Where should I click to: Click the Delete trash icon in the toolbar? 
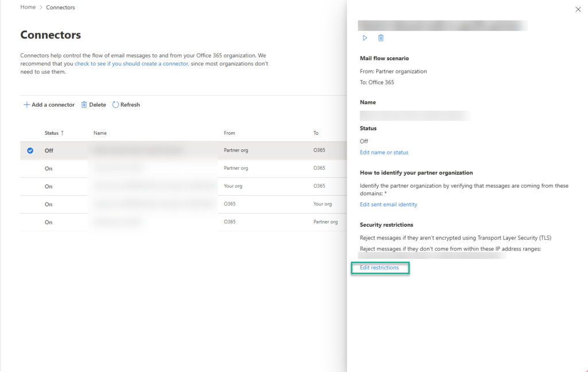(84, 104)
